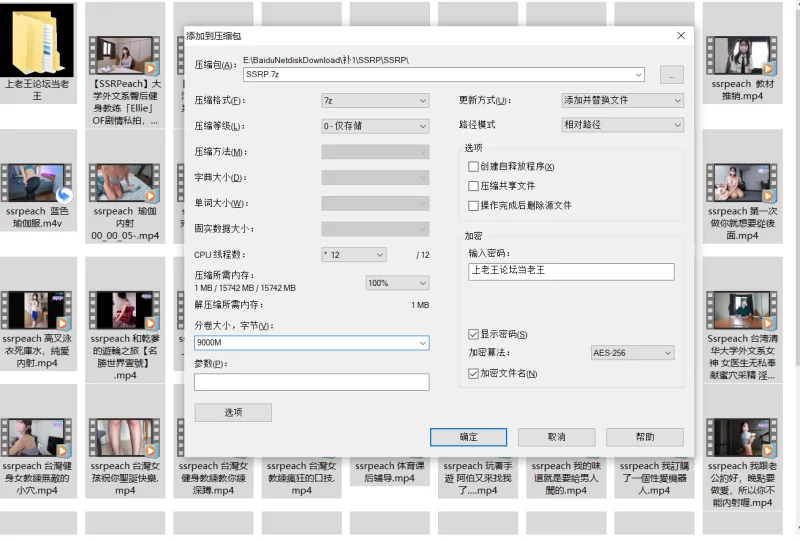Select the ssrpeach 体育课后辅导.mp4 file
This screenshot has height=542, width=800.
coord(390,472)
